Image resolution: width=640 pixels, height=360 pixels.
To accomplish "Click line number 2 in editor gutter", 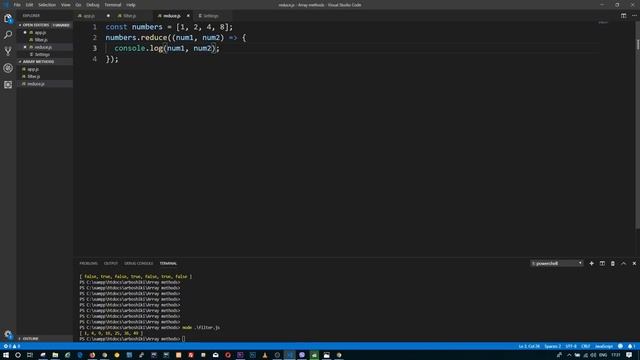I will pyautogui.click(x=95, y=38).
